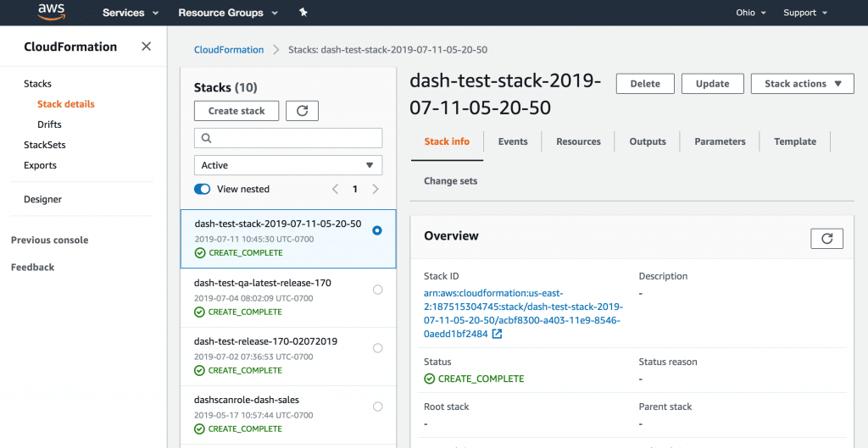Switch to the Outputs tab
Screen dimensions: 868x448
tap(648, 141)
